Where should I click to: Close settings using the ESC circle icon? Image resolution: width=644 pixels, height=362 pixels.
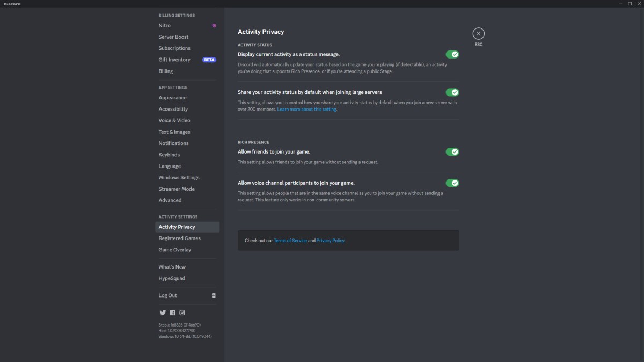click(x=478, y=33)
